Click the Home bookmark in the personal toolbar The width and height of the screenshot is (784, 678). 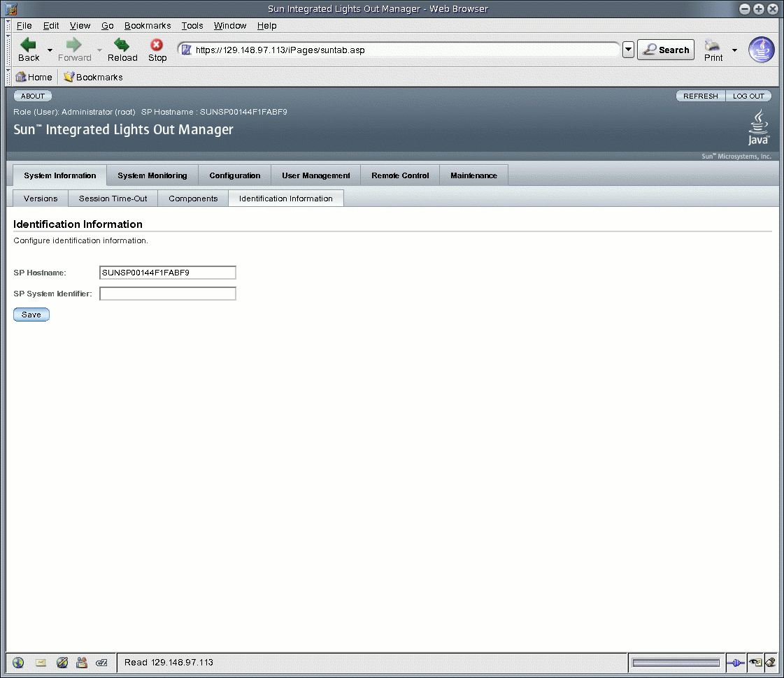(x=34, y=77)
